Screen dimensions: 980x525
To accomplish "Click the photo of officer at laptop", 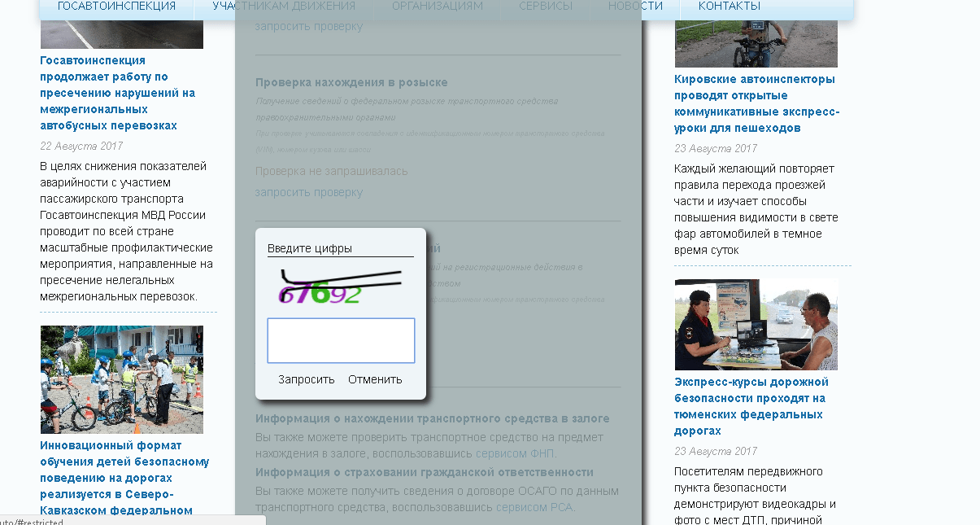I will point(756,325).
